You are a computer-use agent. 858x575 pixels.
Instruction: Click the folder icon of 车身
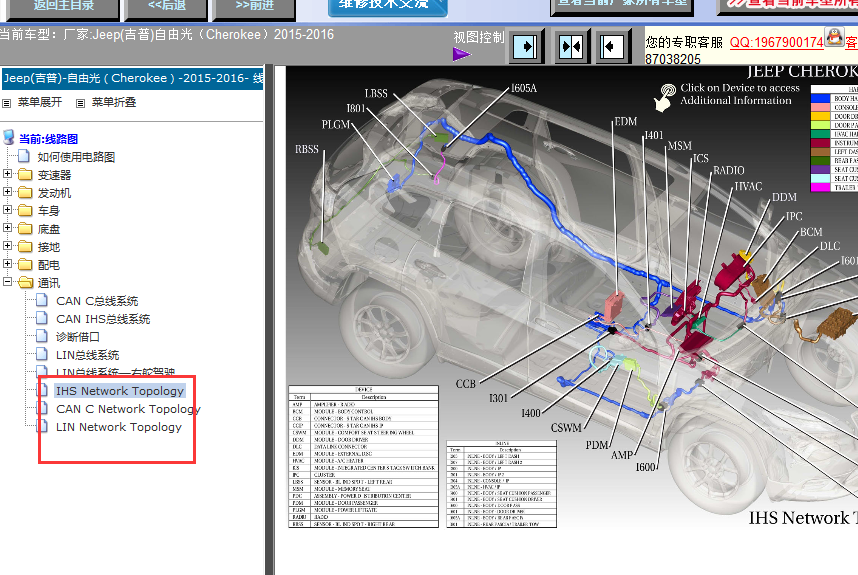(25, 211)
